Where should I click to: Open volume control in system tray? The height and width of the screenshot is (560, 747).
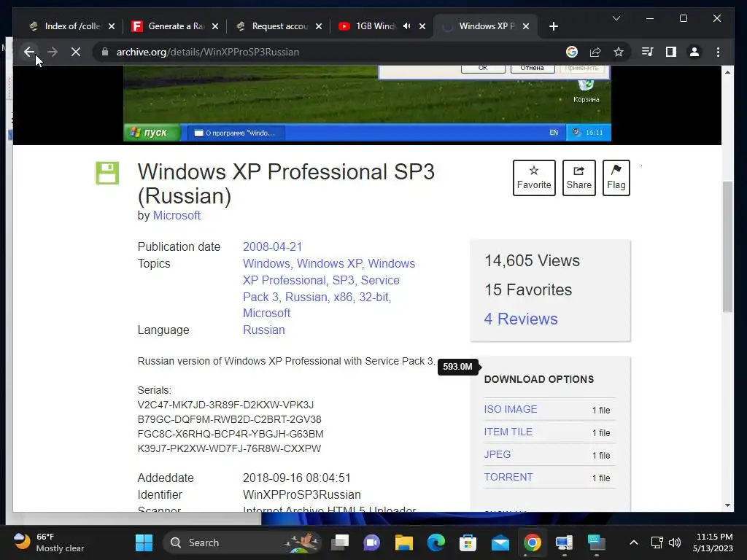[x=675, y=542]
